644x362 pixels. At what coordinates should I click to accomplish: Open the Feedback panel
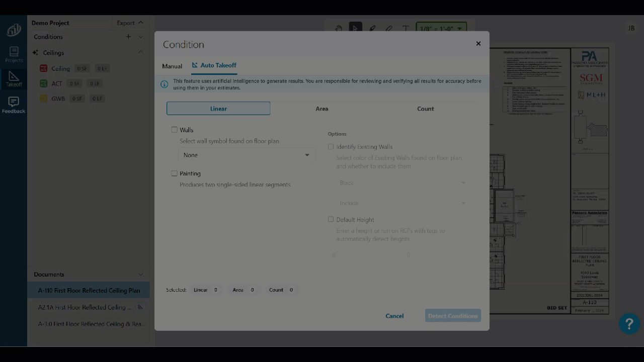tap(14, 105)
